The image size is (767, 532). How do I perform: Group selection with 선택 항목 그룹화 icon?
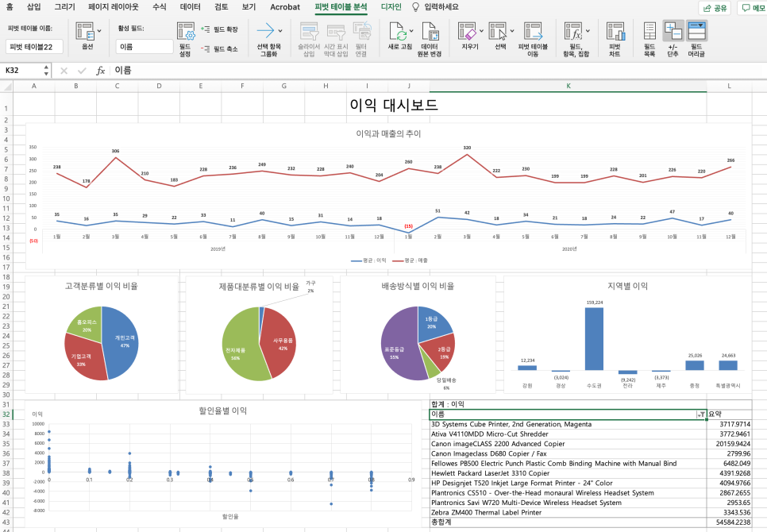pos(266,31)
